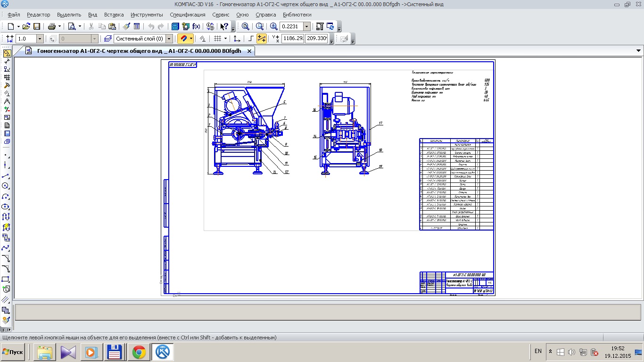
Task: Open the snaps magnet dropdown arrow
Action: (191, 39)
